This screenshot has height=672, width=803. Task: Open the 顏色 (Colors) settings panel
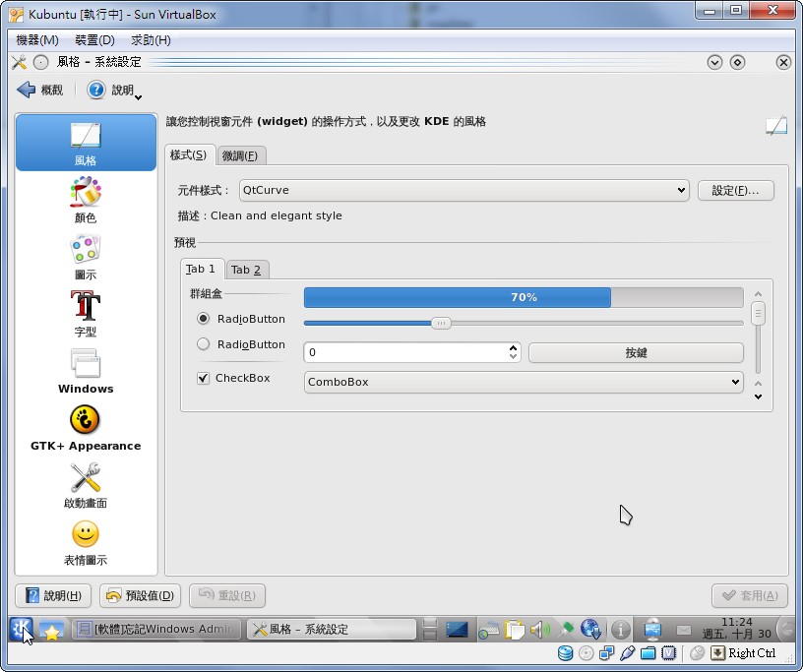pyautogui.click(x=85, y=200)
